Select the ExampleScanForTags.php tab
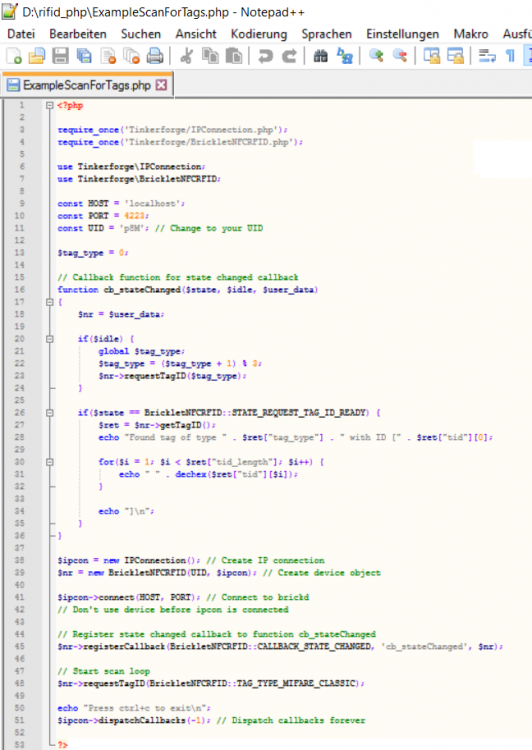This screenshot has width=532, height=750. tap(87, 85)
